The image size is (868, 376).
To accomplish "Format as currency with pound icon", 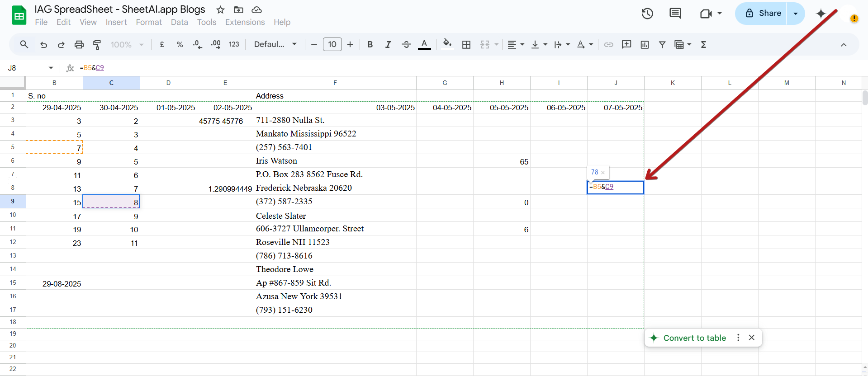I will (x=162, y=44).
